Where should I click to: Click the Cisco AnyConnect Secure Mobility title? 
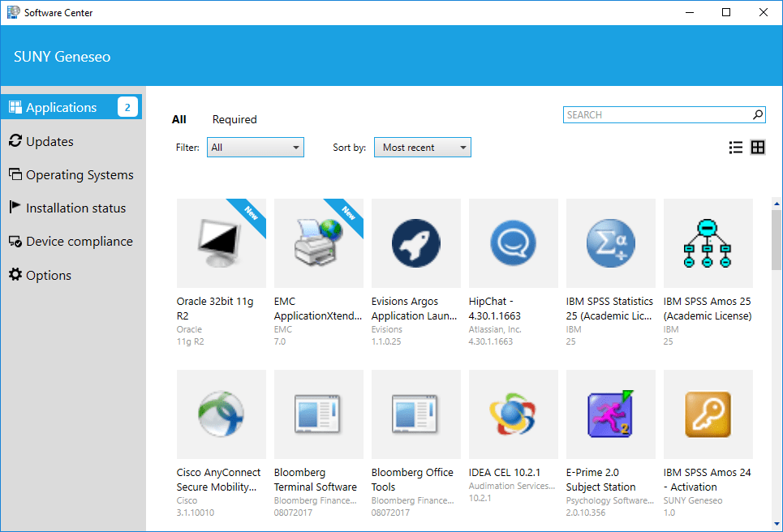218,479
